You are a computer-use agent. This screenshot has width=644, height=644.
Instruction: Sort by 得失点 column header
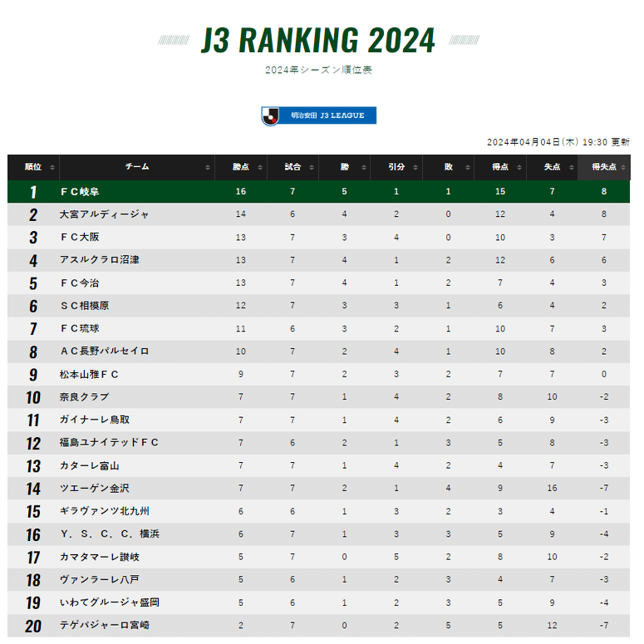tap(604, 167)
